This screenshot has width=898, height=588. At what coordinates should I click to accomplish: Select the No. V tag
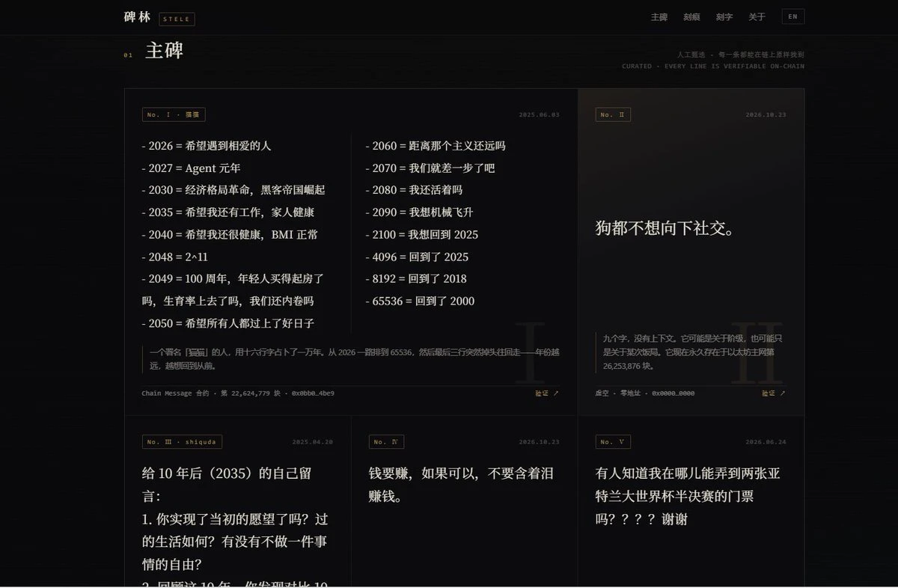tap(613, 442)
